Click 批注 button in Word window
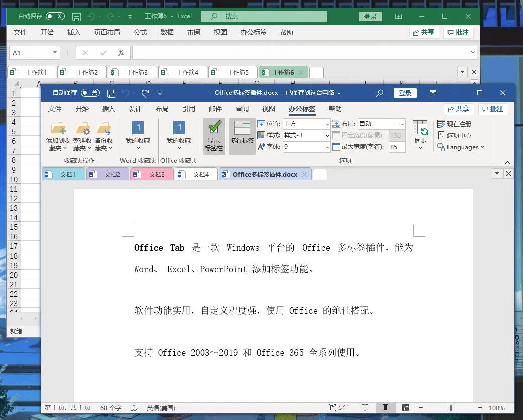 click(493, 109)
